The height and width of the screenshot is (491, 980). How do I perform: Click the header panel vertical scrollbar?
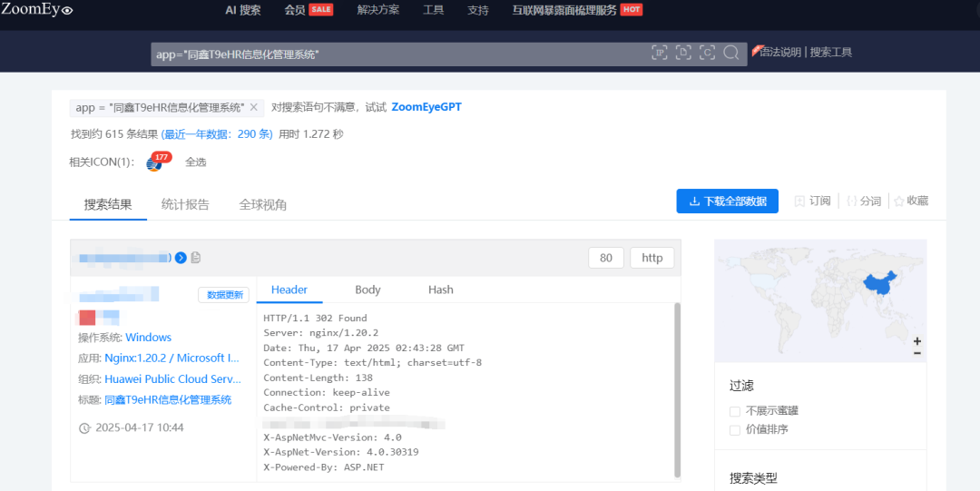tap(677, 390)
